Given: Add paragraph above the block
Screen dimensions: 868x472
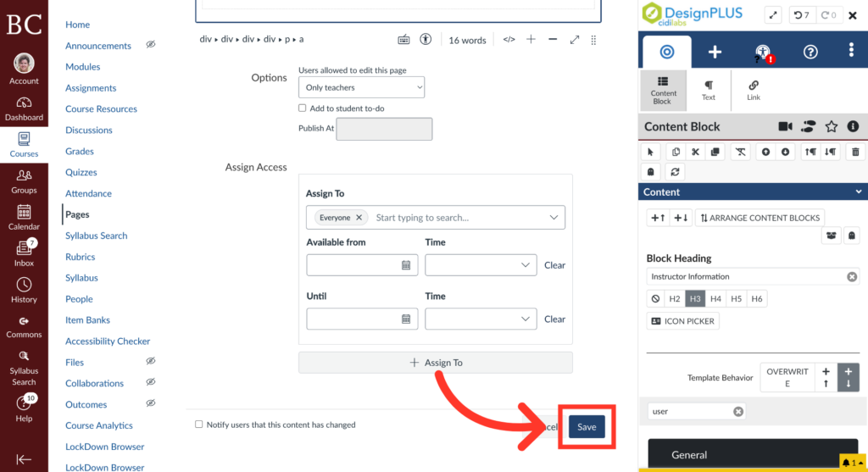Looking at the screenshot, I should point(810,153).
